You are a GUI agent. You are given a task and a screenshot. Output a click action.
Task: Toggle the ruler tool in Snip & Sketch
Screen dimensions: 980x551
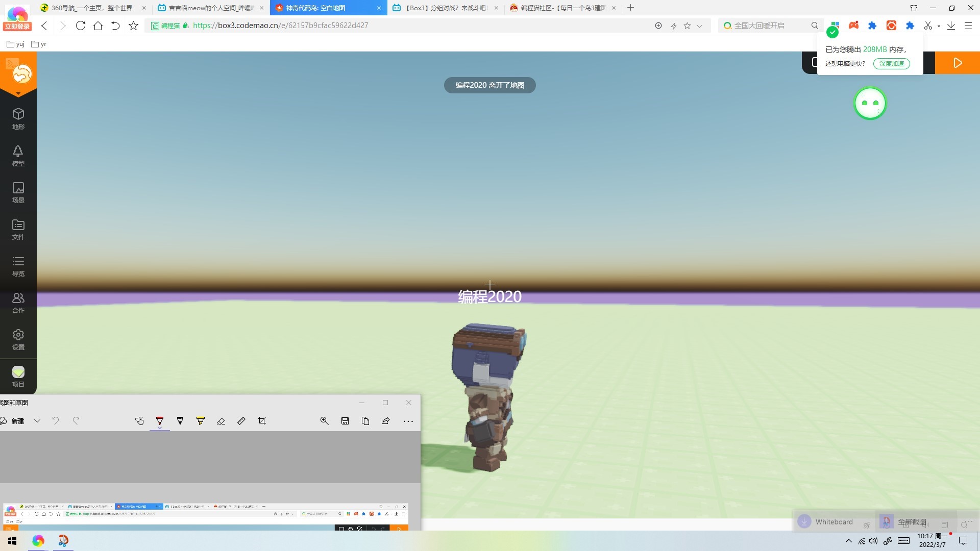click(x=241, y=421)
